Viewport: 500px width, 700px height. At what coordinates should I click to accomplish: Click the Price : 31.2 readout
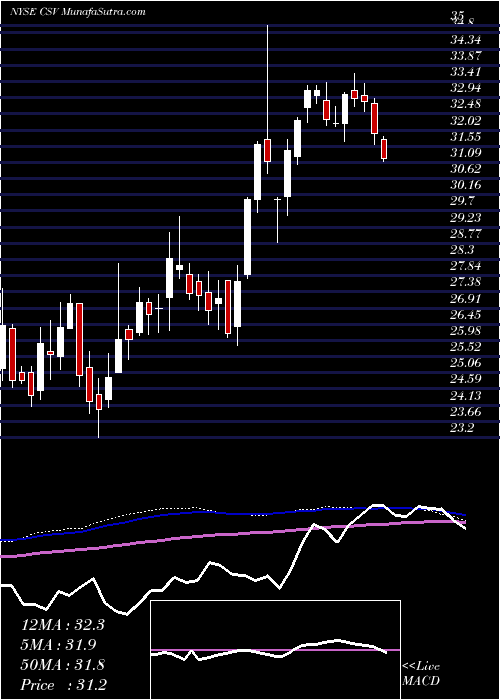pyautogui.click(x=64, y=685)
